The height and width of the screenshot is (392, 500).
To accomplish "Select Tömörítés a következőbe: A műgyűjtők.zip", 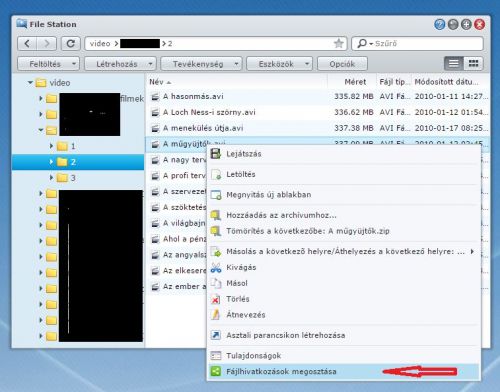I will coord(343,231).
